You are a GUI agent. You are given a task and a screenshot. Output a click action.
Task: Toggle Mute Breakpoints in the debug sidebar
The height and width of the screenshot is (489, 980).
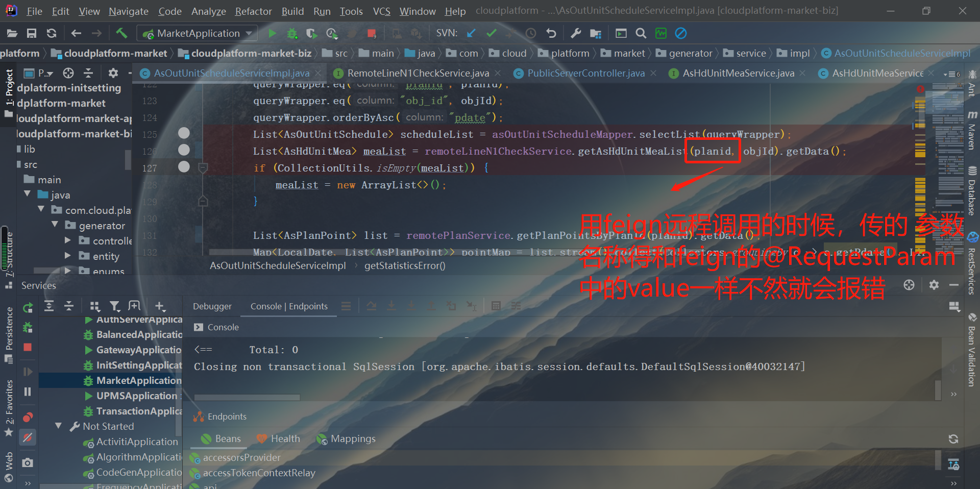click(28, 437)
